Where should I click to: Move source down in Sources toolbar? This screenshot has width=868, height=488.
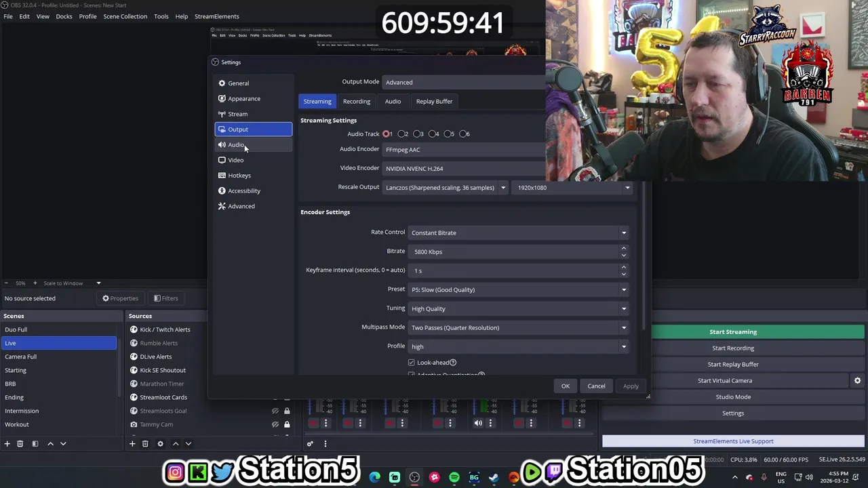click(x=189, y=444)
